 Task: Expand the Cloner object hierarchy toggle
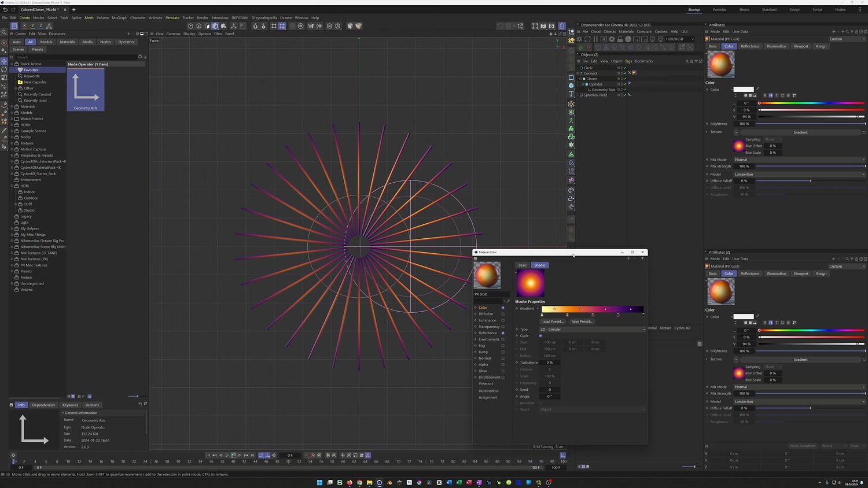(x=581, y=79)
